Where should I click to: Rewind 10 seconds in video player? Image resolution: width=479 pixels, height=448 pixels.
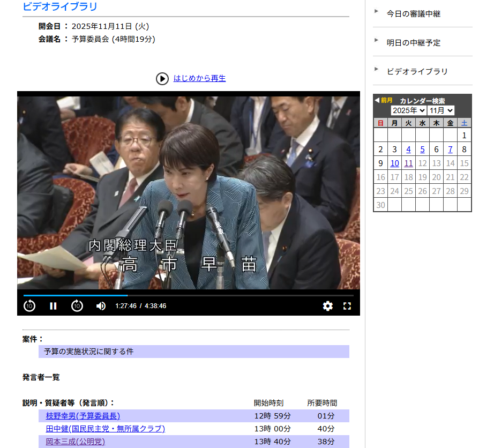(29, 306)
